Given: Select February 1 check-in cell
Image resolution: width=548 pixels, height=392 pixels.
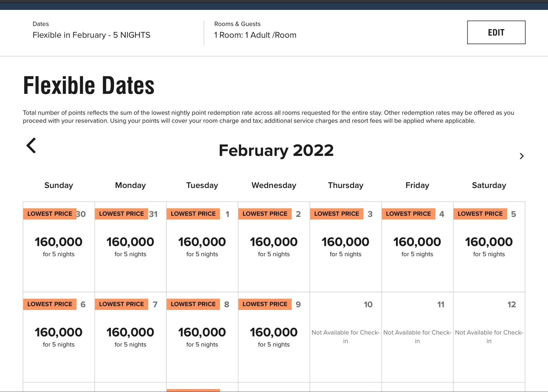Looking at the screenshot, I should (x=202, y=247).
